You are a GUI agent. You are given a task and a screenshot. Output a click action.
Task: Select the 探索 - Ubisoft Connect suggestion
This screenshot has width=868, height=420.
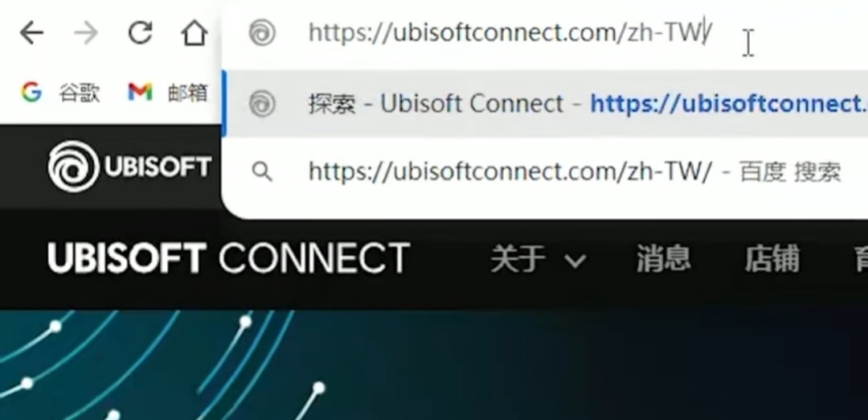[545, 104]
